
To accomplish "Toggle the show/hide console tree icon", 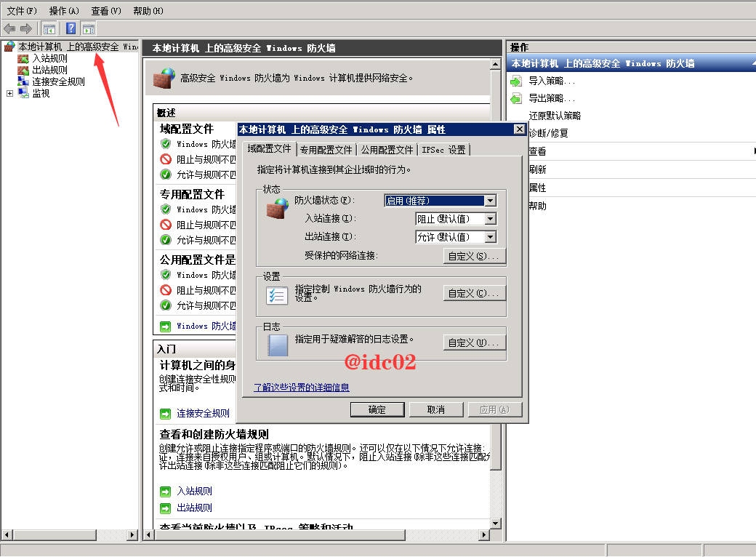I will click(49, 29).
